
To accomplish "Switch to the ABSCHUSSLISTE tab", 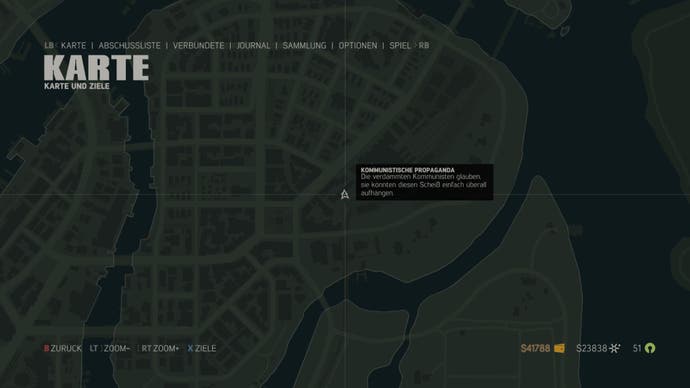I will (x=129, y=45).
